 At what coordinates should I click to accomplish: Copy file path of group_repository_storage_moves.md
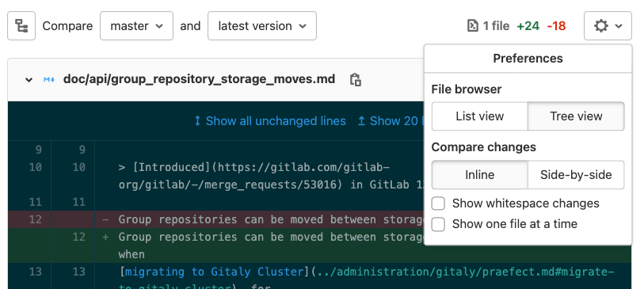pos(355,79)
